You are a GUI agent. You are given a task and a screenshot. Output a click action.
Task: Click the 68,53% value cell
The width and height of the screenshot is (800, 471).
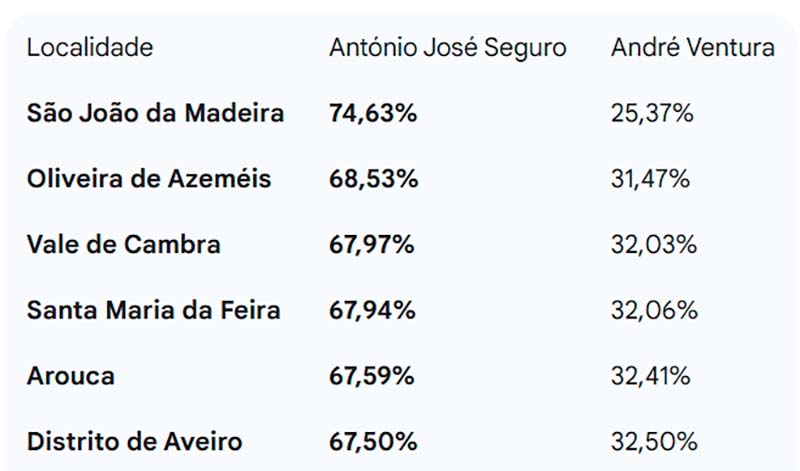click(x=372, y=179)
